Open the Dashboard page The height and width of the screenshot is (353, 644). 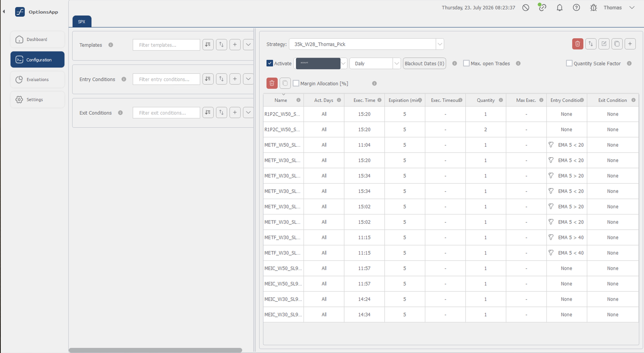click(38, 39)
